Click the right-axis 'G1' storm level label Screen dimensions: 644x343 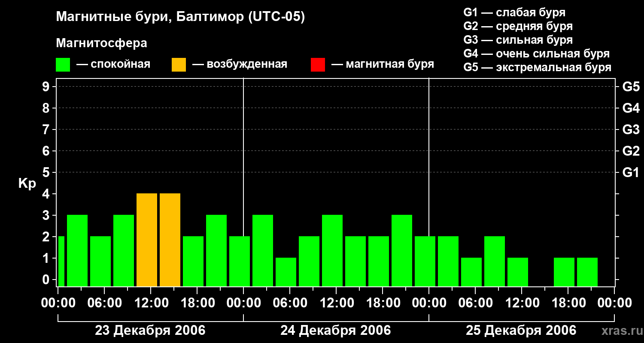(x=631, y=173)
